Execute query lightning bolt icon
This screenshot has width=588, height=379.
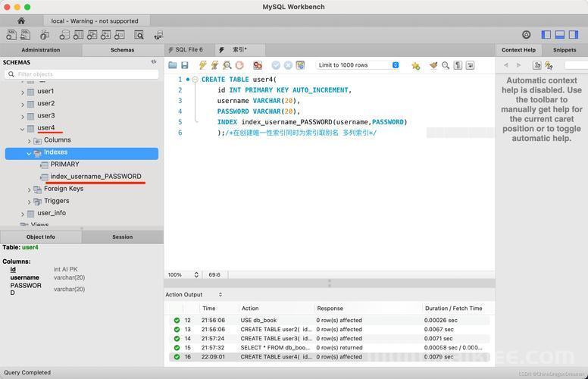pyautogui.click(x=202, y=65)
